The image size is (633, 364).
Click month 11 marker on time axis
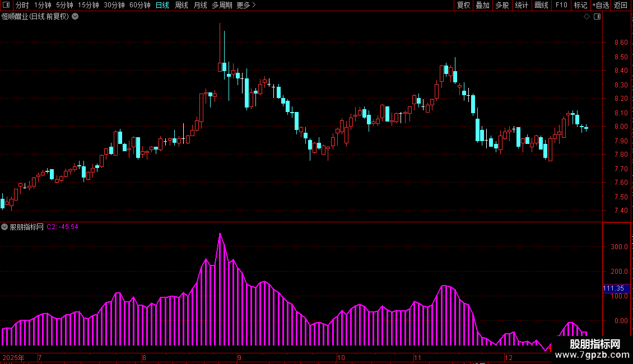point(417,357)
